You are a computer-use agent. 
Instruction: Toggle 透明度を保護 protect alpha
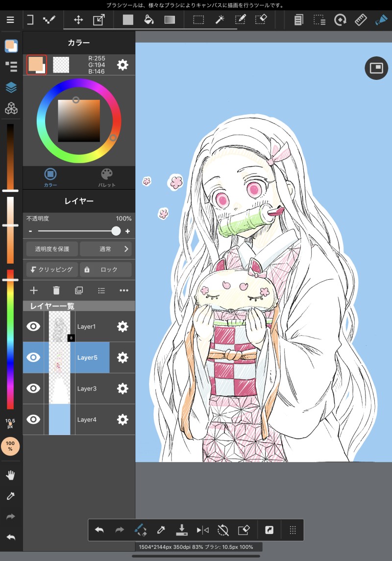click(52, 249)
